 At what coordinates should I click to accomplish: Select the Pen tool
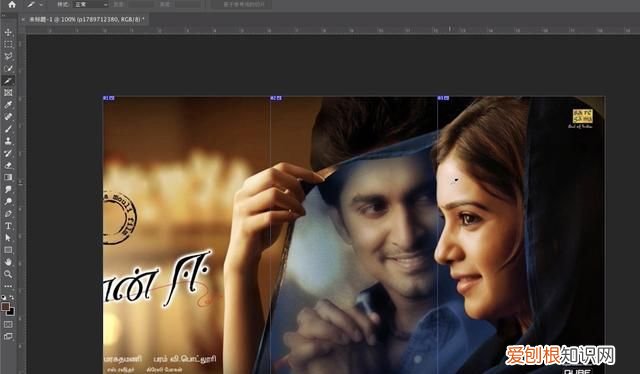click(x=8, y=214)
